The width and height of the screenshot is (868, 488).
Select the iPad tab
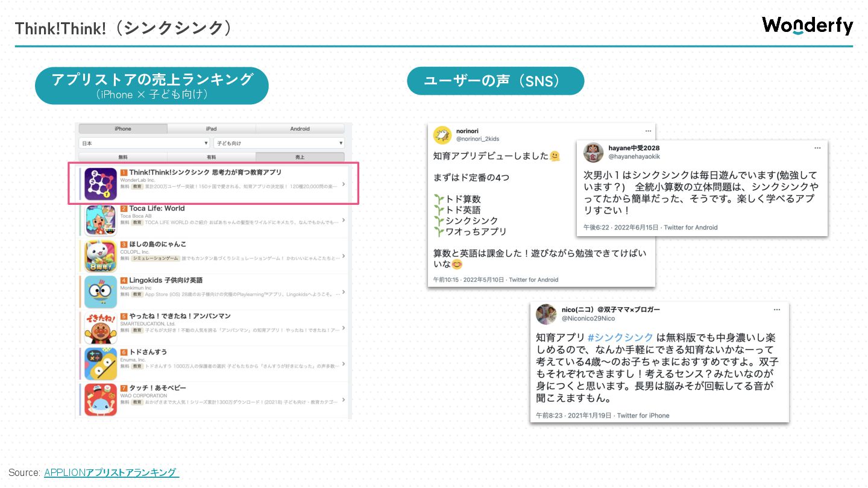click(211, 128)
